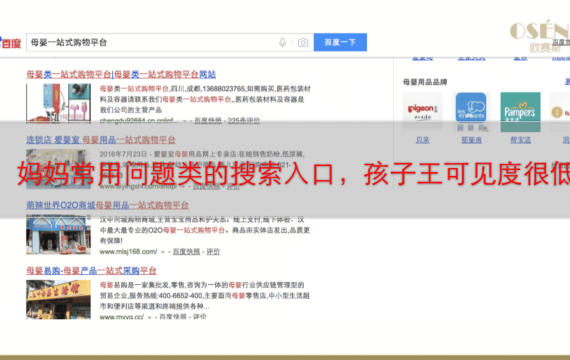Expand the arrow beside the chengdu URL
The width and height of the screenshot is (570, 360).
point(185,121)
